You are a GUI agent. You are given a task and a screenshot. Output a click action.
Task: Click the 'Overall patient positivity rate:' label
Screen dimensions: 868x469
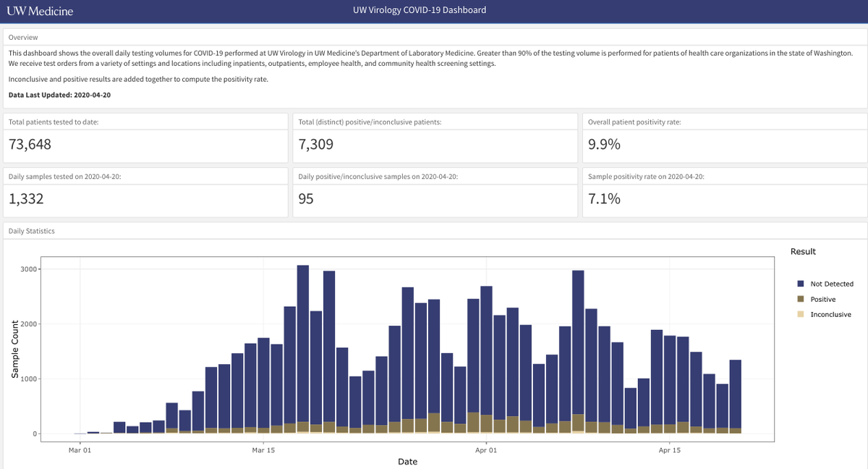coord(634,122)
